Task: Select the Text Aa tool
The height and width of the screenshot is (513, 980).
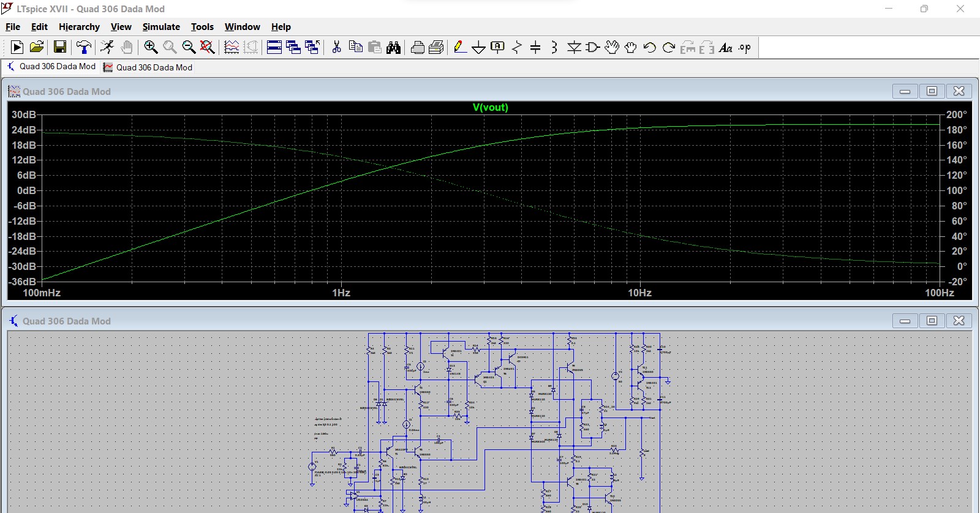Action: click(x=726, y=47)
